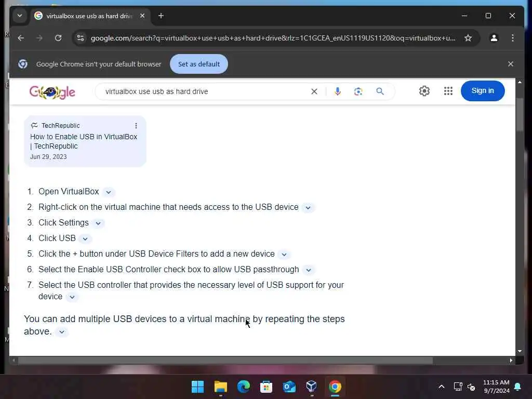532x399 pixels.
Task: Go to Google home via doodle logo
Action: tap(52, 91)
